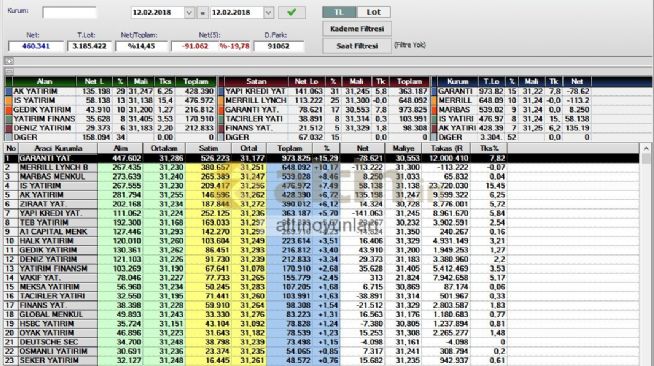This screenshot has width=654, height=366.
Task: Click the Aracı Kurumla column header
Action: pos(58,148)
